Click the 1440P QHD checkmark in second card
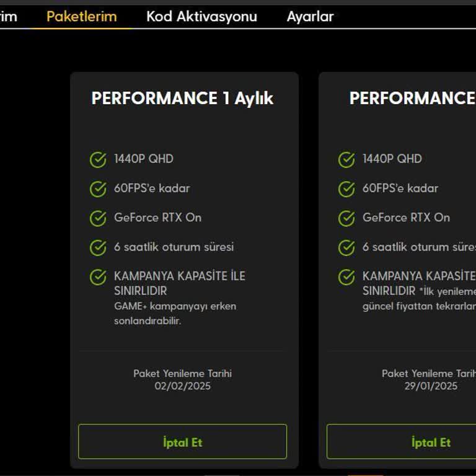The height and width of the screenshot is (476, 476). click(x=346, y=160)
